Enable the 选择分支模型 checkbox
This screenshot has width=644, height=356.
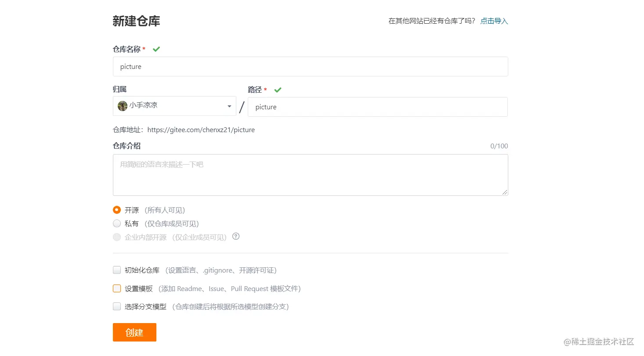click(117, 306)
